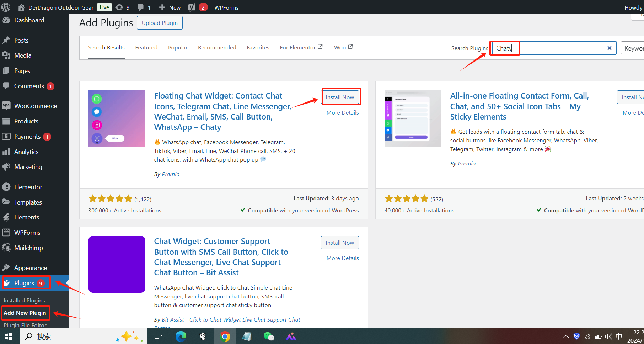Screen dimensions: 644x344
Task: Clear the Chaty search field
Action: [x=610, y=48]
